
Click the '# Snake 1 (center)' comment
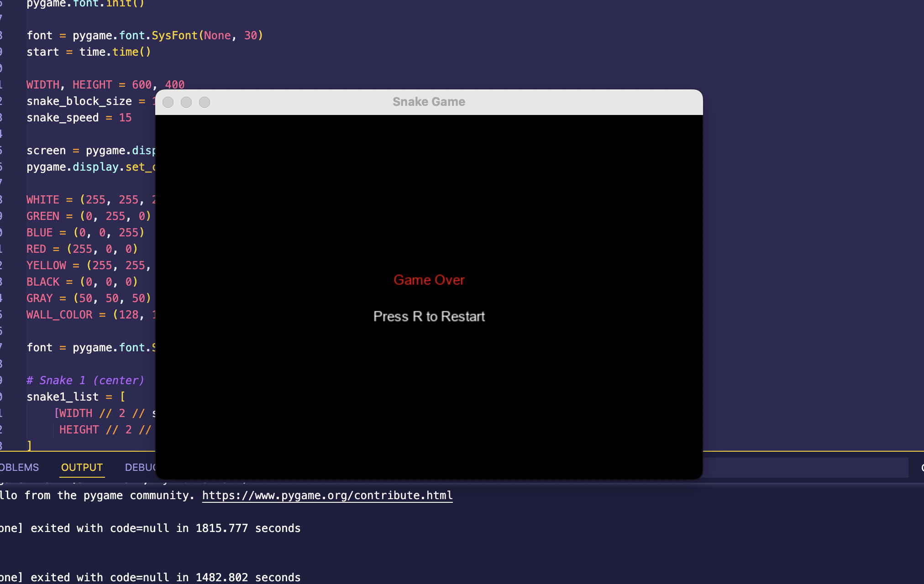tap(85, 381)
